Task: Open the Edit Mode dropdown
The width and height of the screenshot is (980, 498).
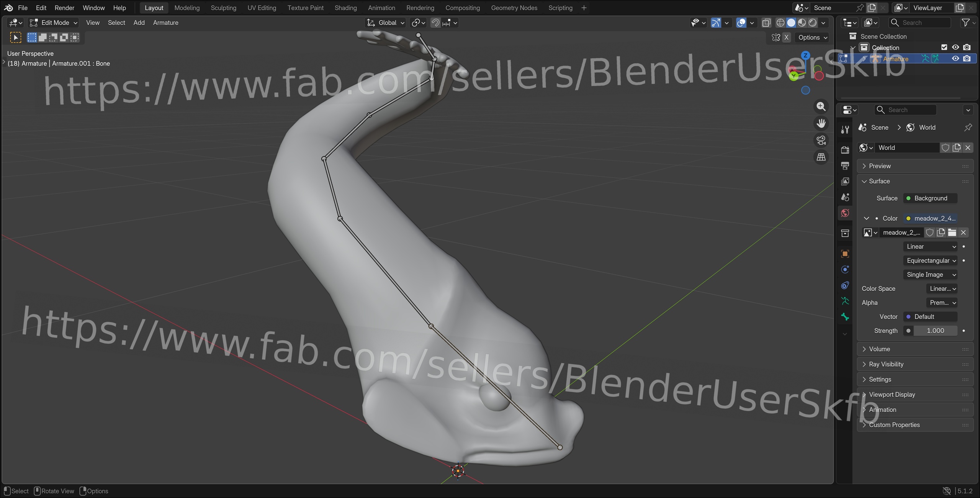Action: pyautogui.click(x=54, y=23)
